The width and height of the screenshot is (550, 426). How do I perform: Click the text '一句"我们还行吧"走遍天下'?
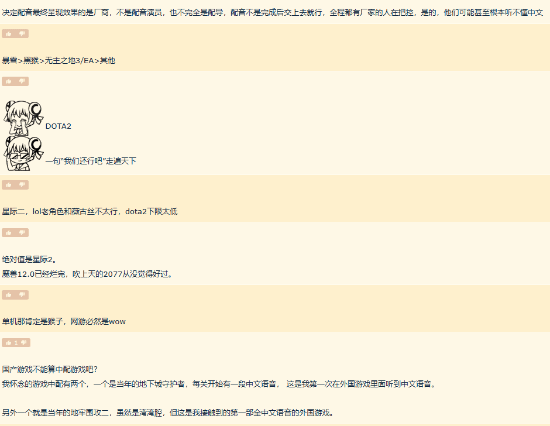point(91,161)
